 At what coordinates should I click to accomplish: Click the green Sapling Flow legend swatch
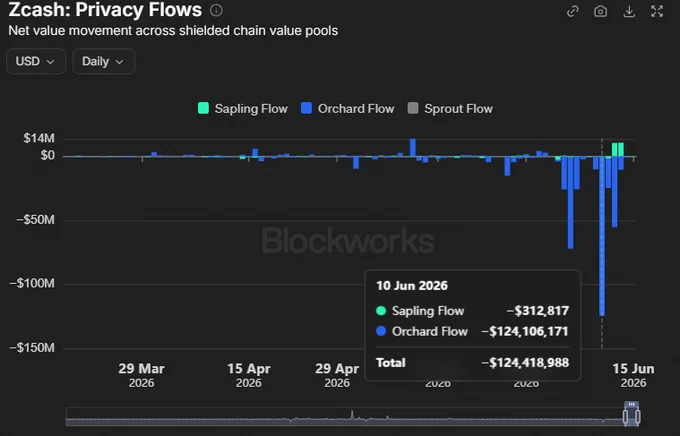coord(203,108)
